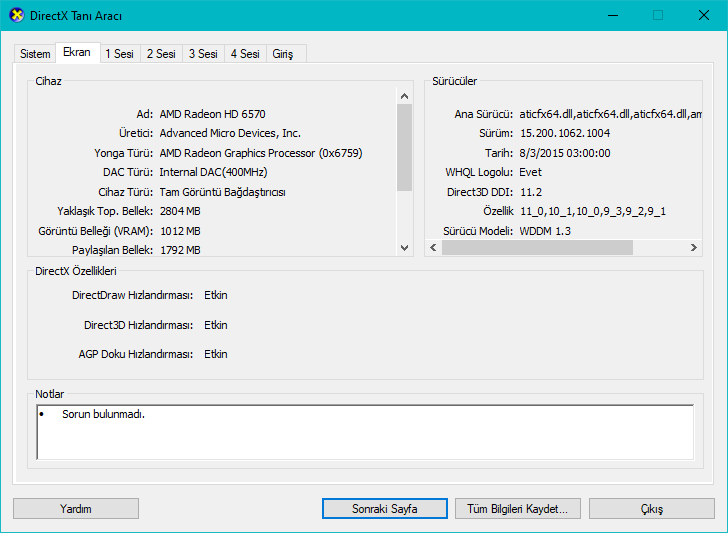Click the DirectX icon in the title bar

click(x=16, y=15)
